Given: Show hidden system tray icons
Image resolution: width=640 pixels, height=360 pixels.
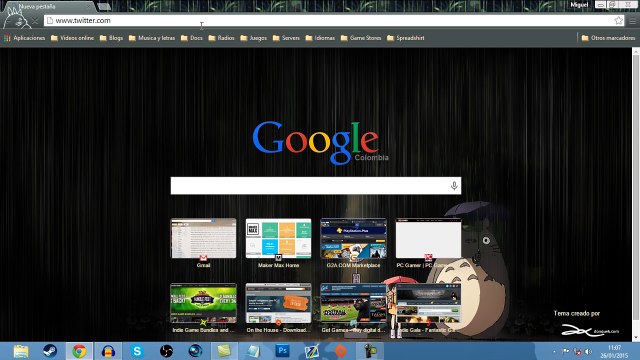Looking at the screenshot, I should tap(554, 351).
